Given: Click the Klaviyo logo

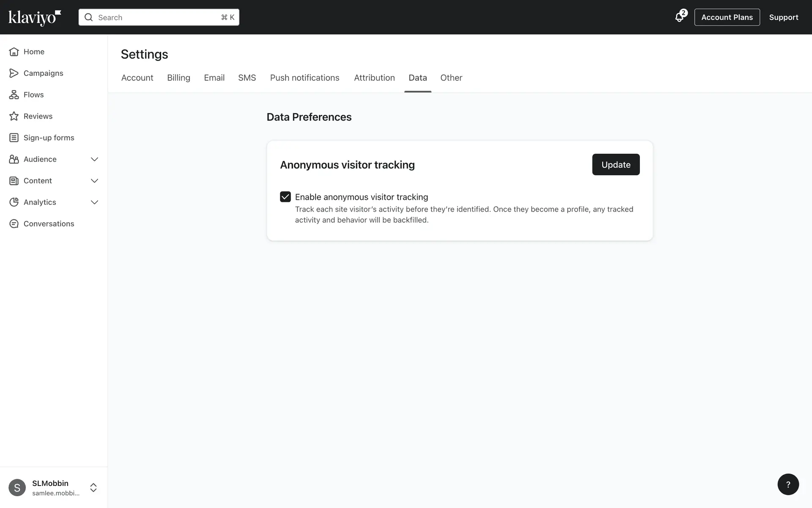Looking at the screenshot, I should coord(35,17).
